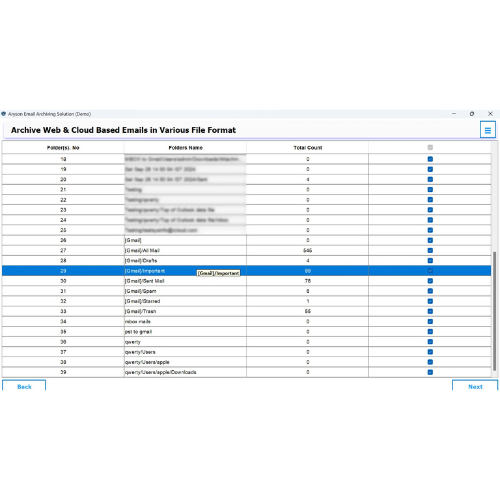Click folder number 27 cell

coord(63,250)
